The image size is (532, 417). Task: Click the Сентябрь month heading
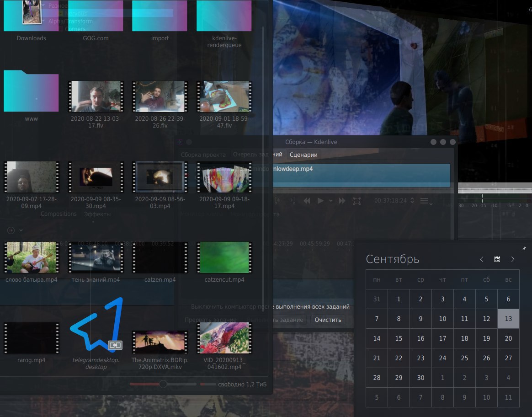tap(393, 259)
